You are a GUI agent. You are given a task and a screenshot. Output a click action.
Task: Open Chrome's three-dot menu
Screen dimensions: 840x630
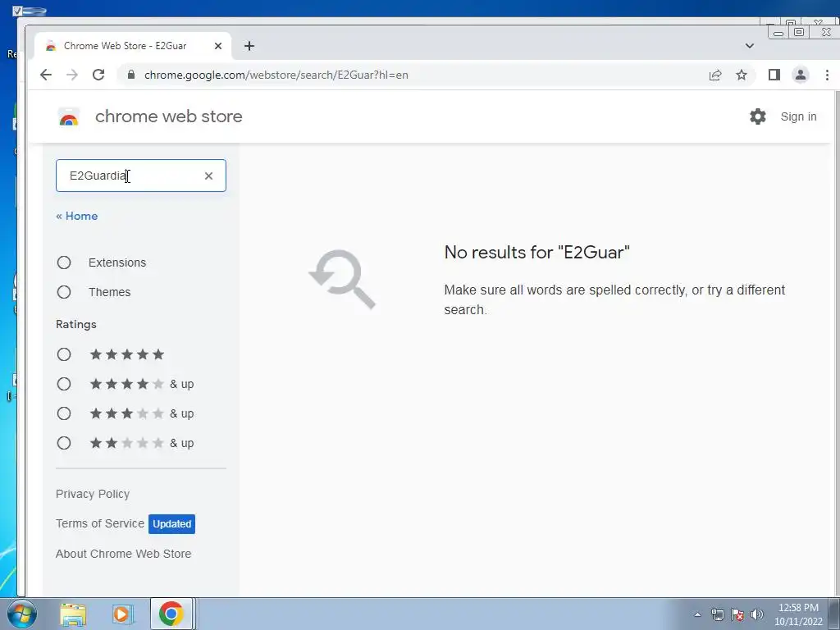[x=827, y=75]
